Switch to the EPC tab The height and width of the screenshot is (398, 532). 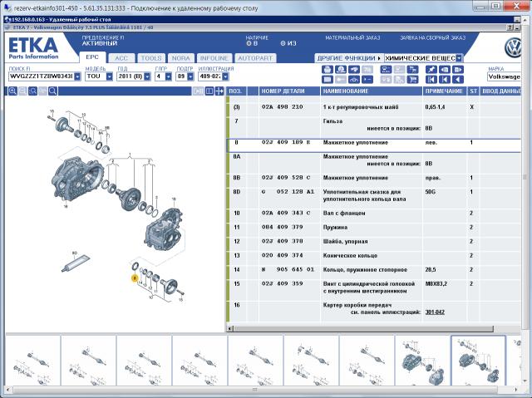point(92,57)
